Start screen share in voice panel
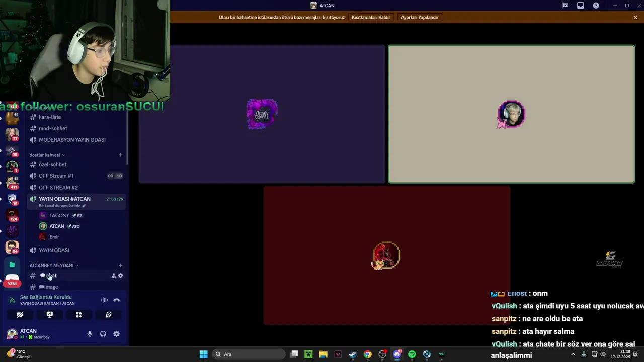The height and width of the screenshot is (362, 644). (x=49, y=315)
